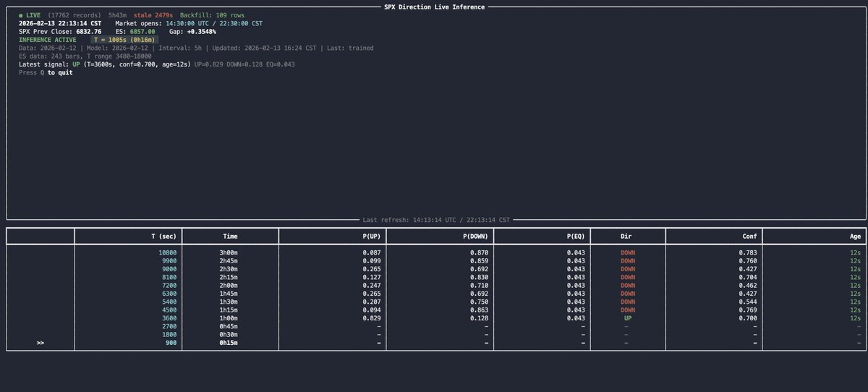
Task: Select the 0.544 Conf value
Action: click(x=747, y=302)
